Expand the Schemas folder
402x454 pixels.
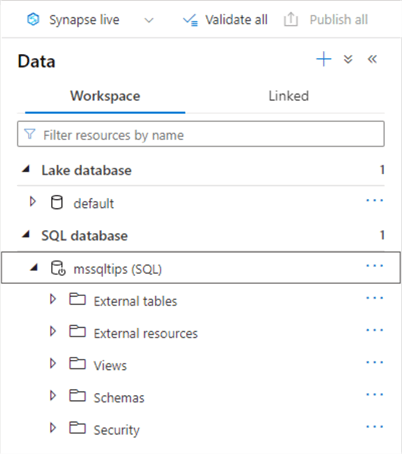[53, 395]
